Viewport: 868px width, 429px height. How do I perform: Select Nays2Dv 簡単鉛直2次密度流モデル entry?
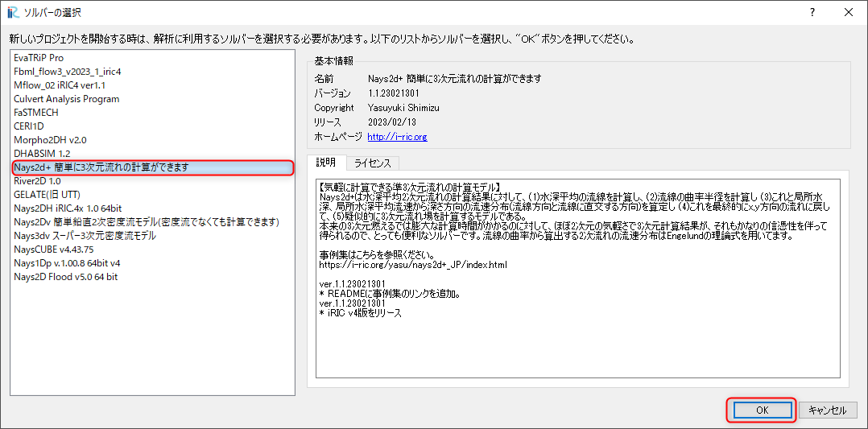coord(152,222)
